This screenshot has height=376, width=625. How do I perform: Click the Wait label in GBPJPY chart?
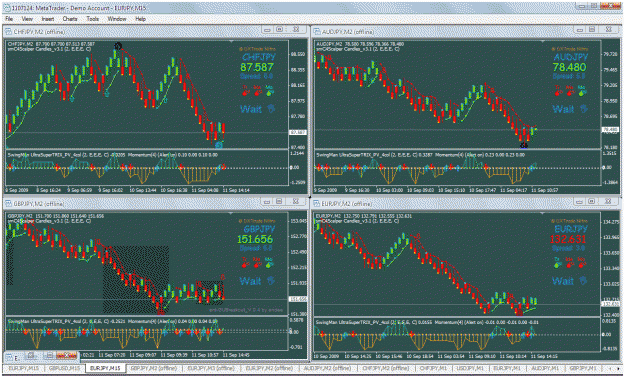point(251,281)
